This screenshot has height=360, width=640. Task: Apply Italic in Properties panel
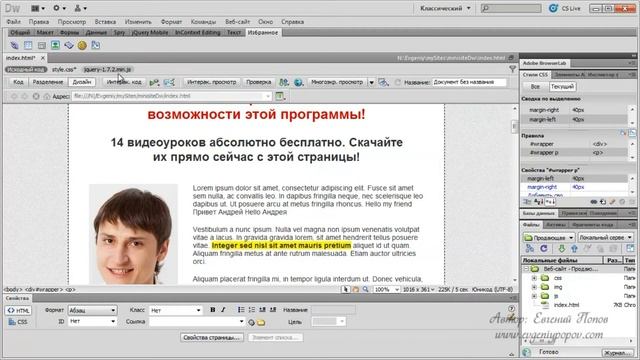point(223,310)
